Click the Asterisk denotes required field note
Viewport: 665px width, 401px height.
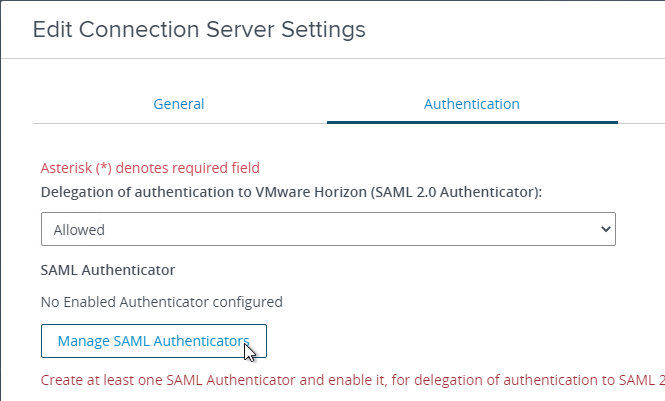pos(150,168)
